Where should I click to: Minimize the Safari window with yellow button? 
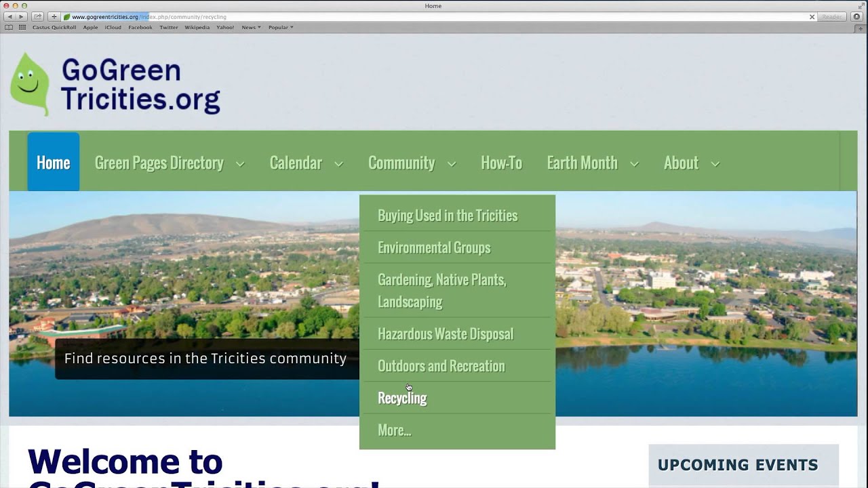[15, 5]
